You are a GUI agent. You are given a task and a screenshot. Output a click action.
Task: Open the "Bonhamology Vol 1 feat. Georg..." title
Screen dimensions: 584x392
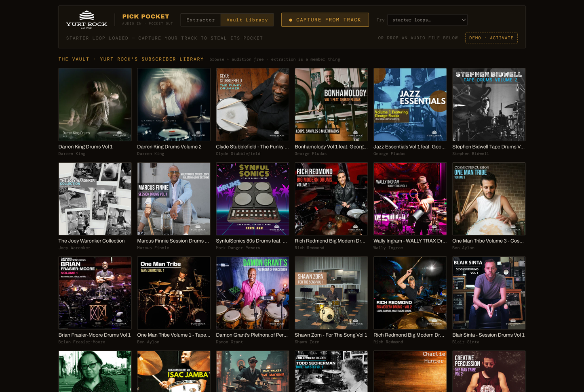point(331,147)
